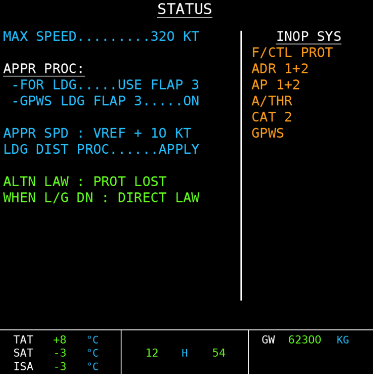
Task: Select the GPWS entry under INOP SYS
Action: click(x=268, y=133)
